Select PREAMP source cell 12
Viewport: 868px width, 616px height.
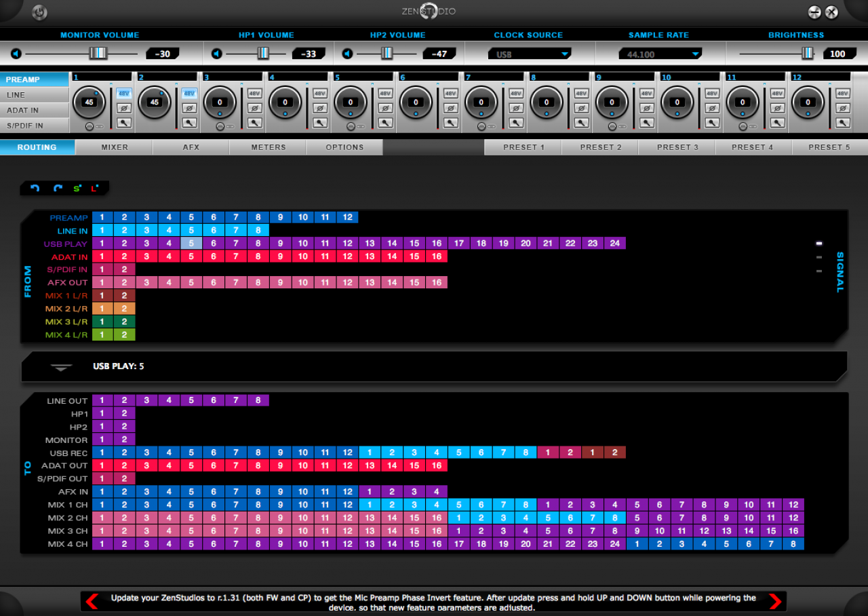click(x=347, y=218)
